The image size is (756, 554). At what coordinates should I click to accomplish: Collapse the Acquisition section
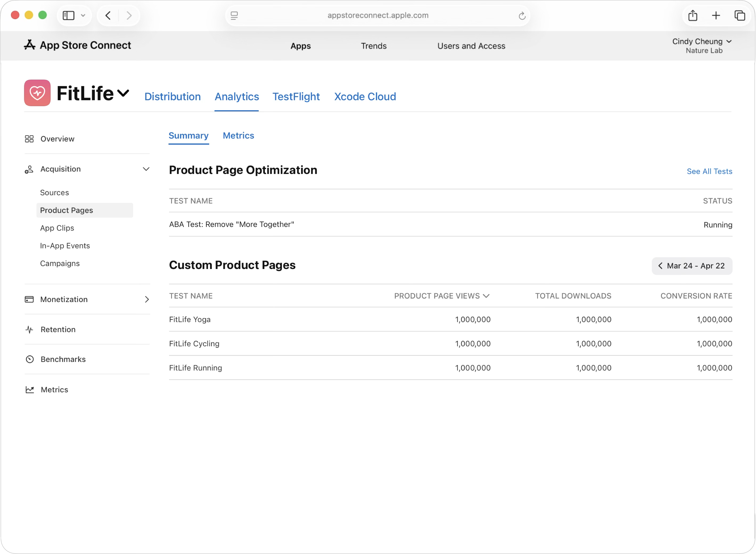tap(146, 169)
